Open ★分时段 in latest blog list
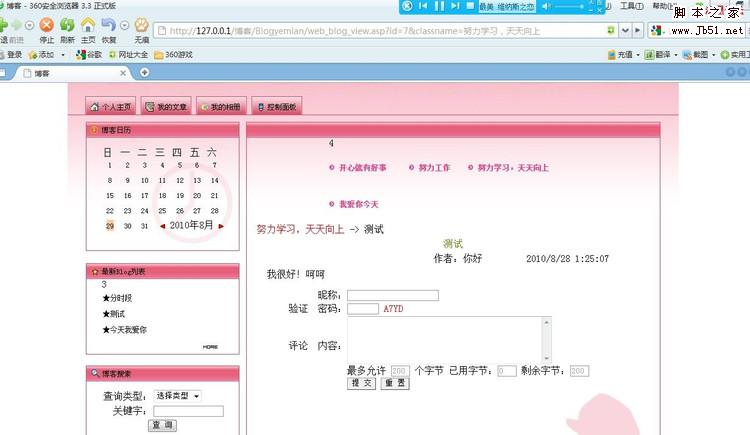Image resolution: width=750 pixels, height=435 pixels. tap(117, 298)
